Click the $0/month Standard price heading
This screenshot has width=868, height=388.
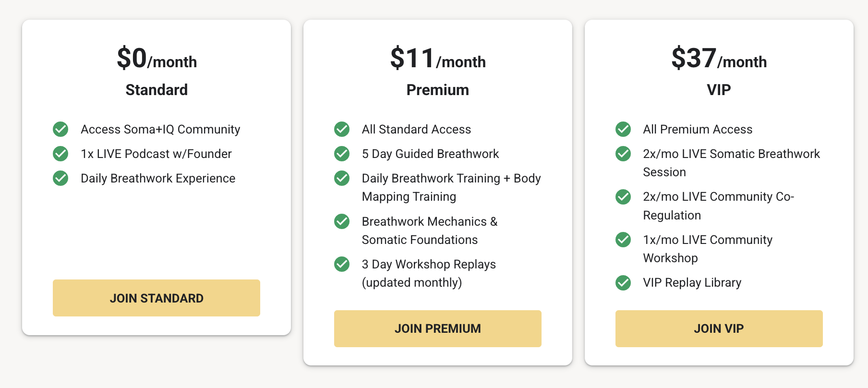(157, 59)
